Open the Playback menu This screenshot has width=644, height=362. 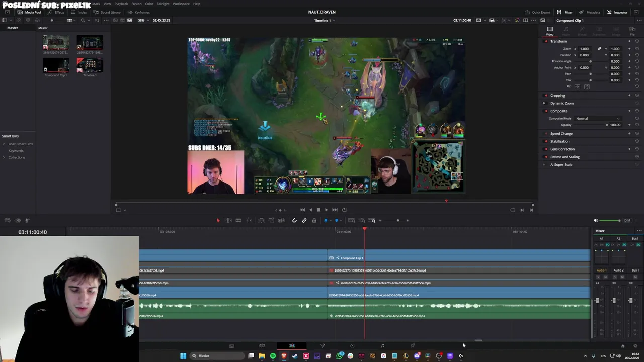[x=121, y=4]
